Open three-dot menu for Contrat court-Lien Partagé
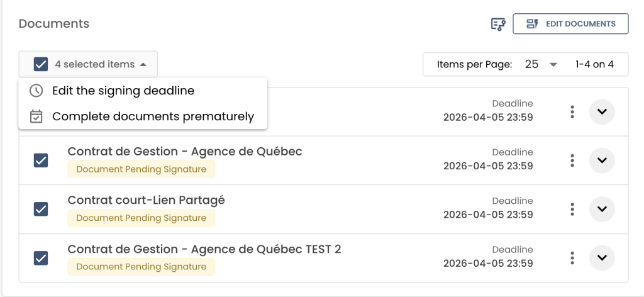Screen dimensions: 644x297 tap(572, 209)
